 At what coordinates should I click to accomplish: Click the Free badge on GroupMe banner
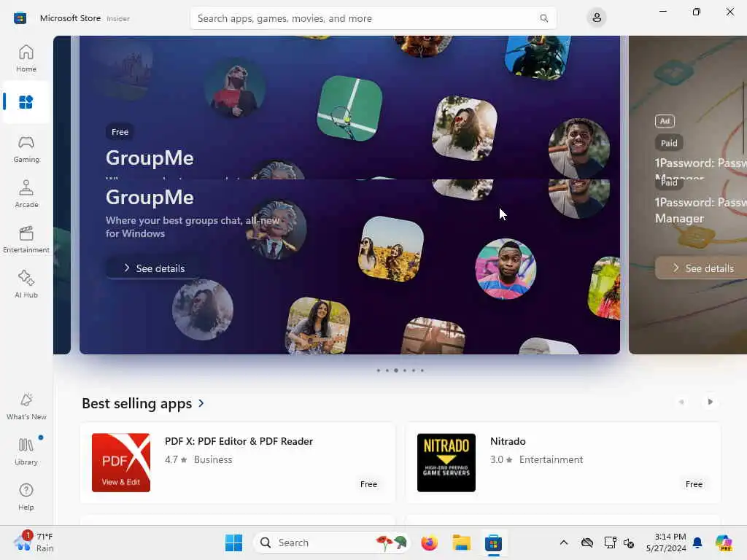click(x=120, y=132)
